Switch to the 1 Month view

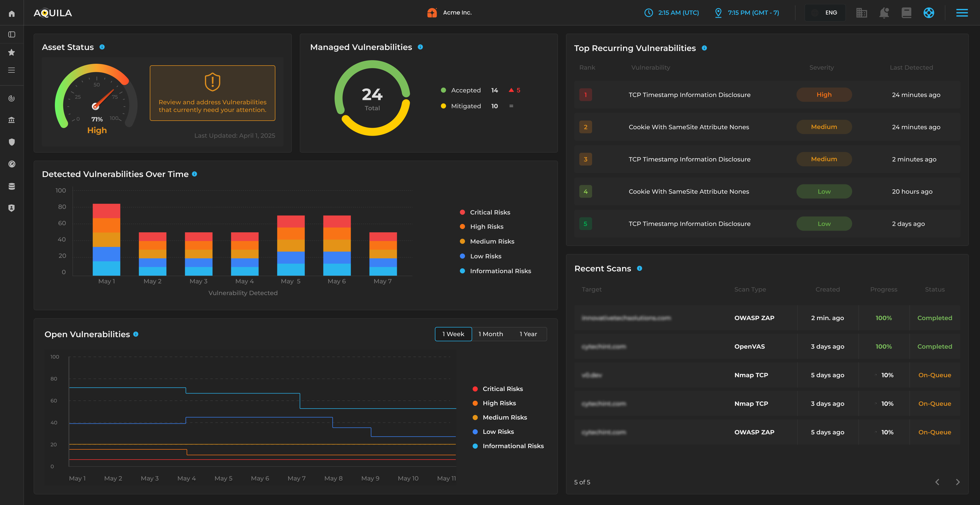coord(491,334)
